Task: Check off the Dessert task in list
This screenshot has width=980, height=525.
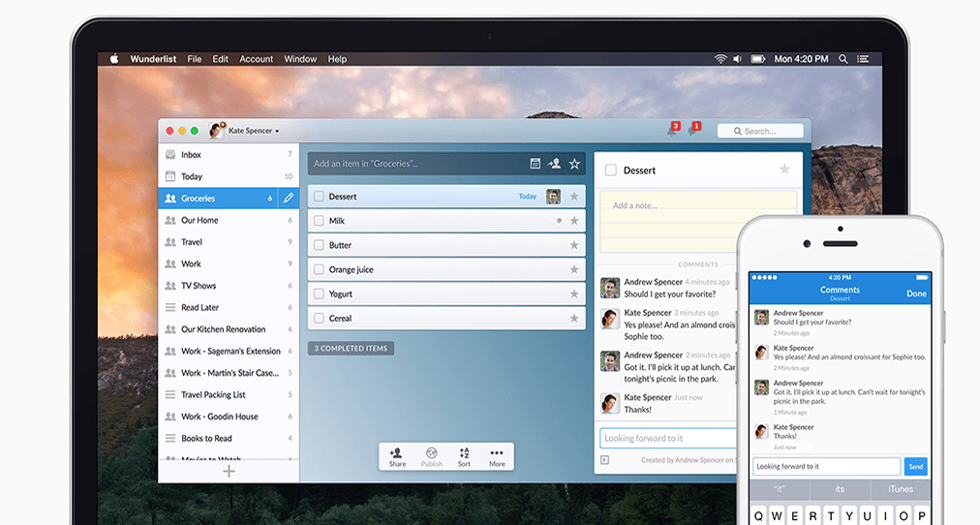Action: (319, 197)
